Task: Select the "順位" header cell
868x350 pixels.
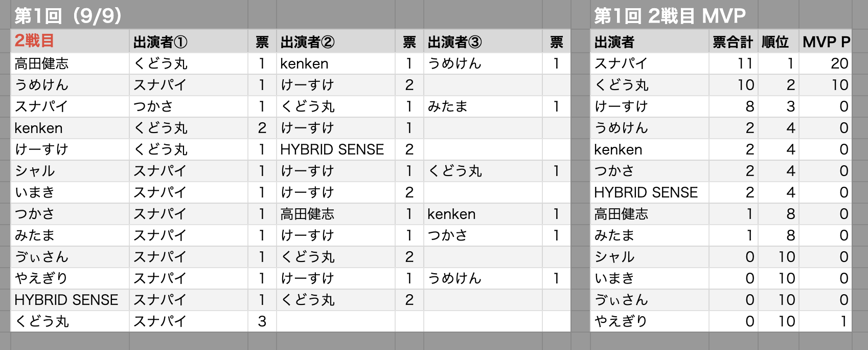Action: pyautogui.click(x=775, y=42)
